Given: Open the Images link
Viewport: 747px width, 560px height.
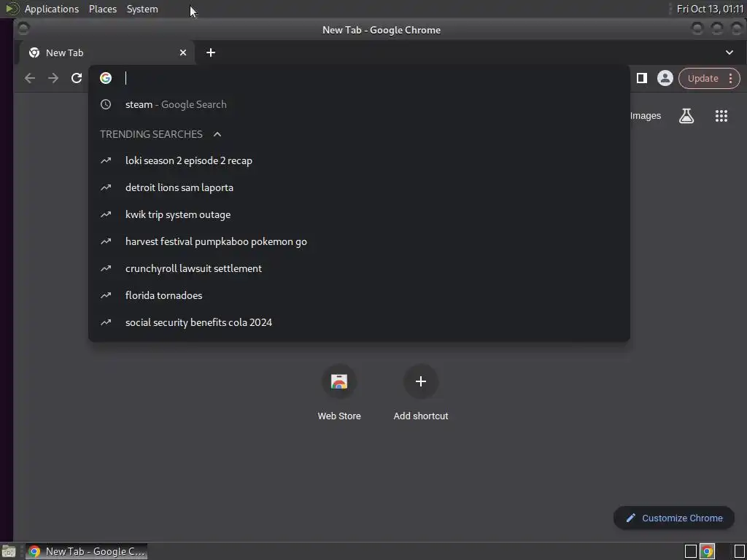Looking at the screenshot, I should coord(645,116).
